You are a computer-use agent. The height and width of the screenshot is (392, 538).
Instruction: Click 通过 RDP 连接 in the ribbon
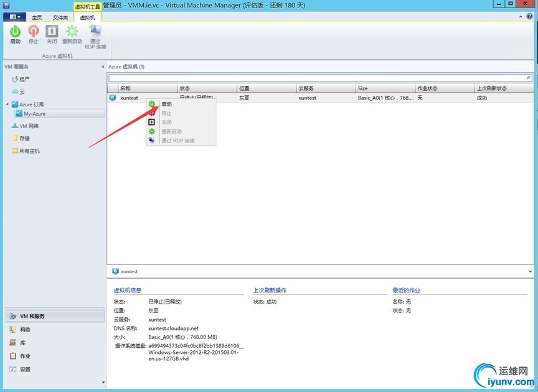95,37
